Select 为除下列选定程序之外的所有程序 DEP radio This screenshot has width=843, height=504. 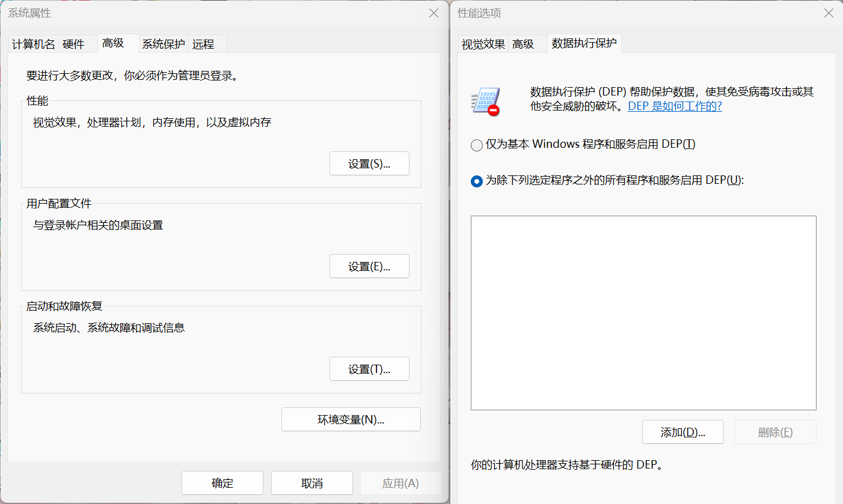[607, 180]
